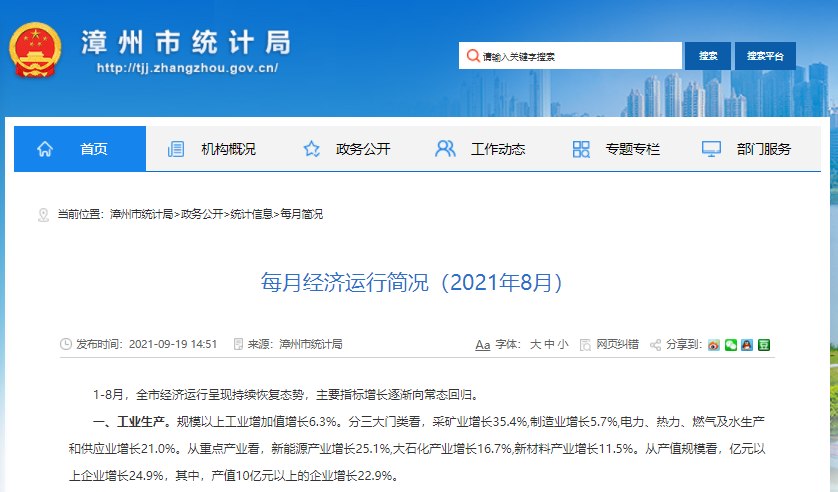Click the monitor icon beside 部门服务
The height and width of the screenshot is (492, 838).
711,149
